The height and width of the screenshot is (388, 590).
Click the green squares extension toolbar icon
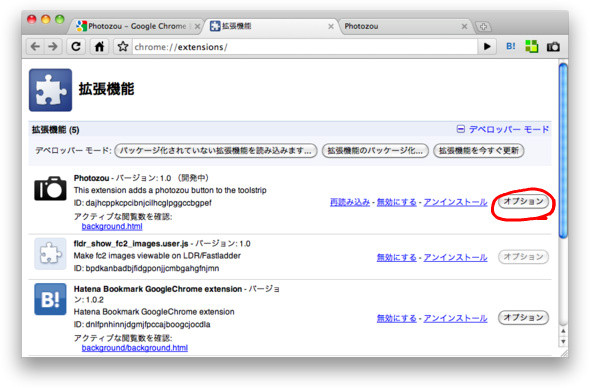tap(532, 47)
